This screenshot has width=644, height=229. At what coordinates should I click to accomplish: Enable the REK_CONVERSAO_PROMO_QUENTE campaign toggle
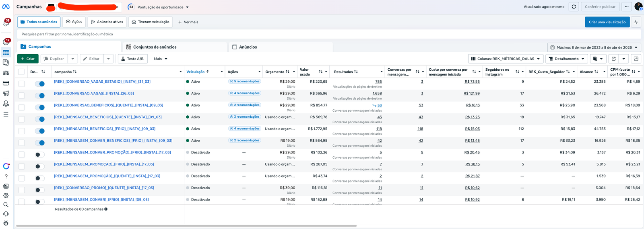coord(39,190)
